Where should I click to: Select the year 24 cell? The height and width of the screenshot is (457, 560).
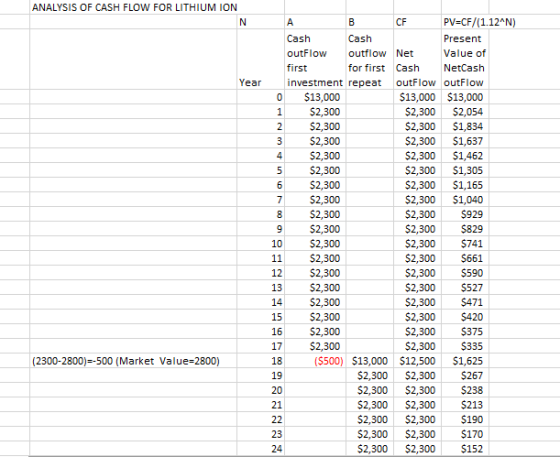[x=261, y=448]
